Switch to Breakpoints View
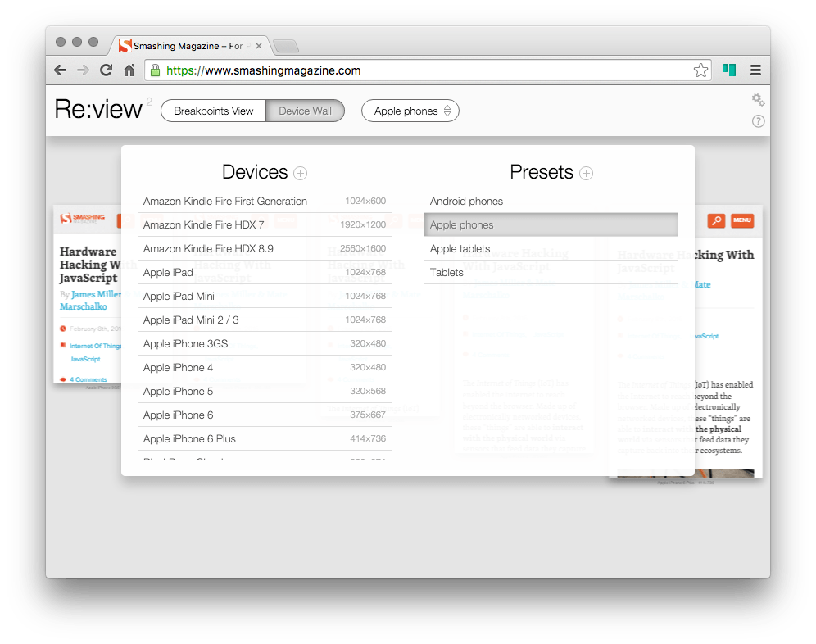Image resolution: width=816 pixels, height=644 pixels. point(213,111)
